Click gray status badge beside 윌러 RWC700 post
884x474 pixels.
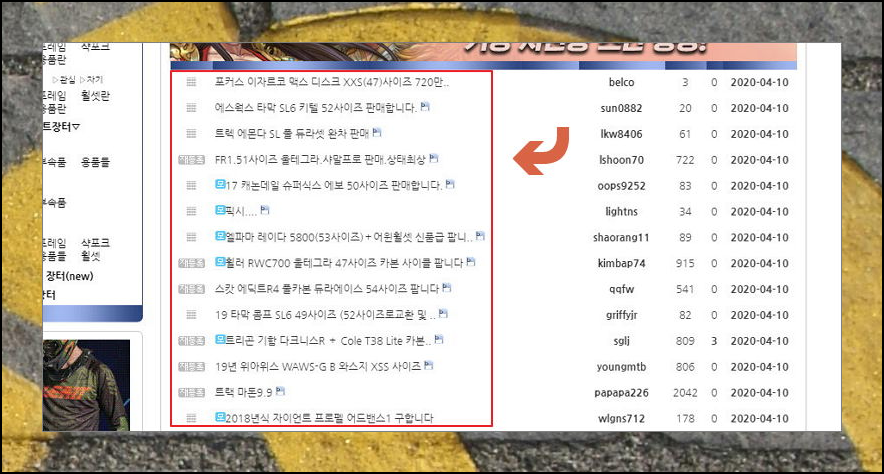click(x=191, y=263)
